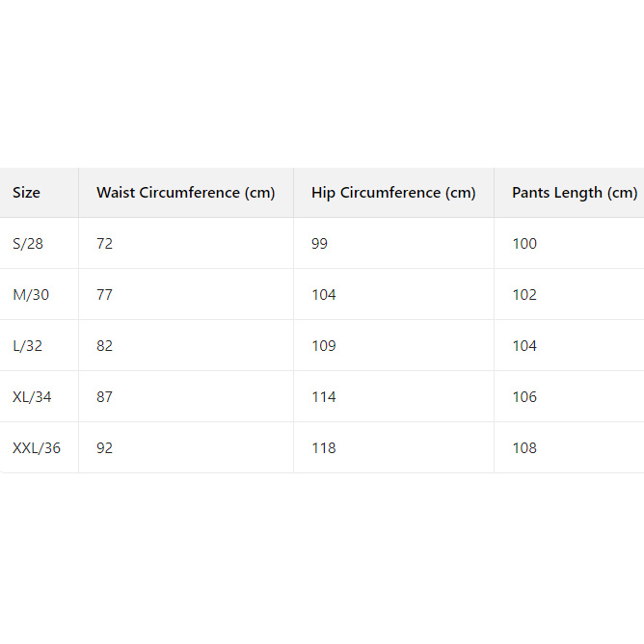Select the Pants Length (cm) header
Image resolution: width=644 pixels, height=644 pixels.
575,193
